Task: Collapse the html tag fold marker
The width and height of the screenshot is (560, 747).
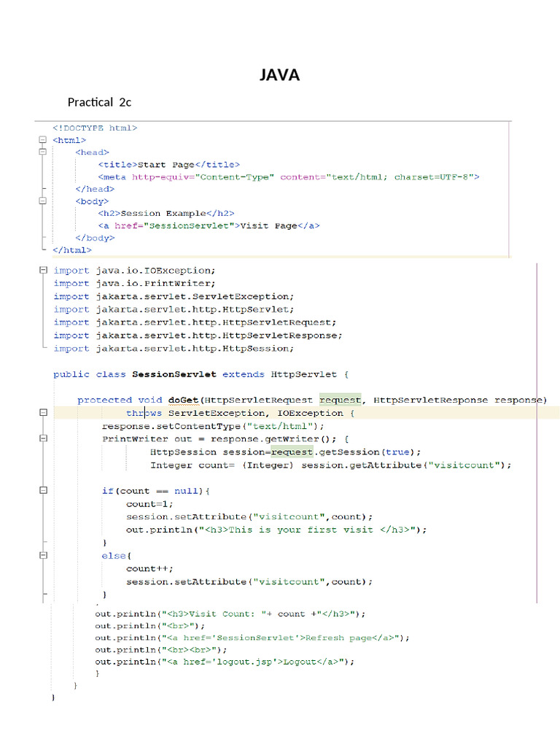Action: coord(42,139)
